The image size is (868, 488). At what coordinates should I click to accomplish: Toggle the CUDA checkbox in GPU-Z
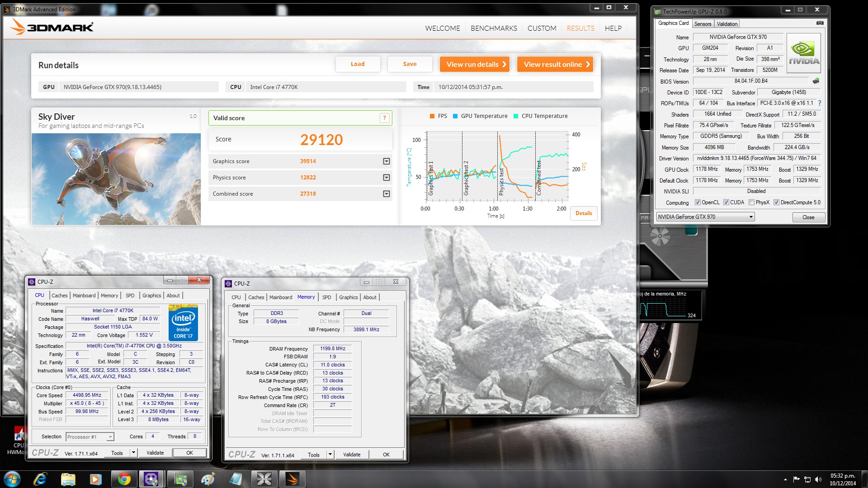(726, 202)
